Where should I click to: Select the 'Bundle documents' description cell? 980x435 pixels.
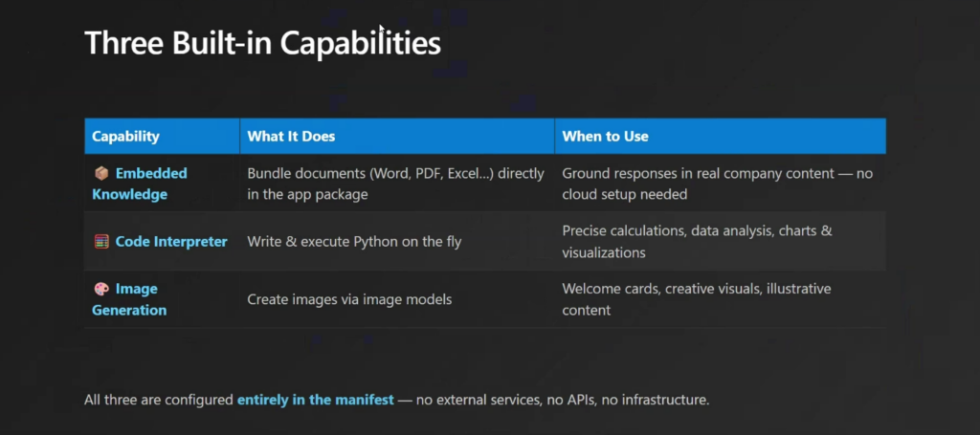click(x=395, y=184)
